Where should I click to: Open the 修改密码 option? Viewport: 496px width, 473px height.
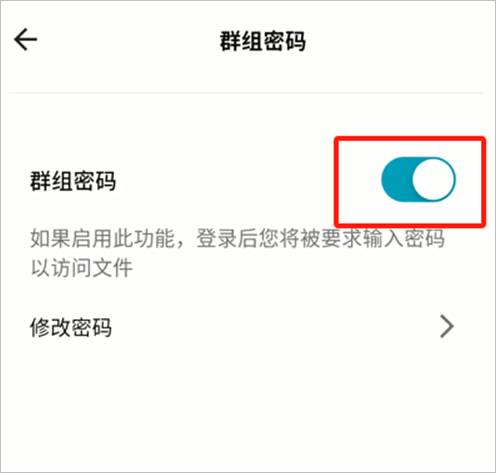tap(248, 327)
